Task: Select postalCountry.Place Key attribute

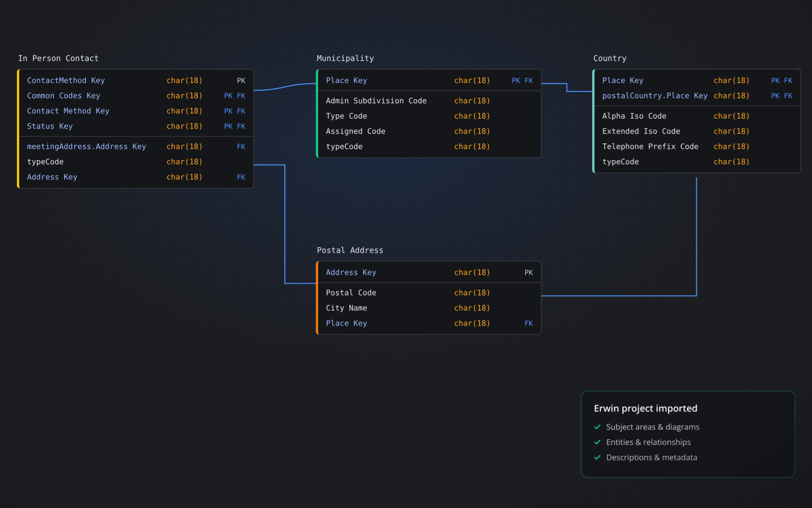Action: click(697, 96)
